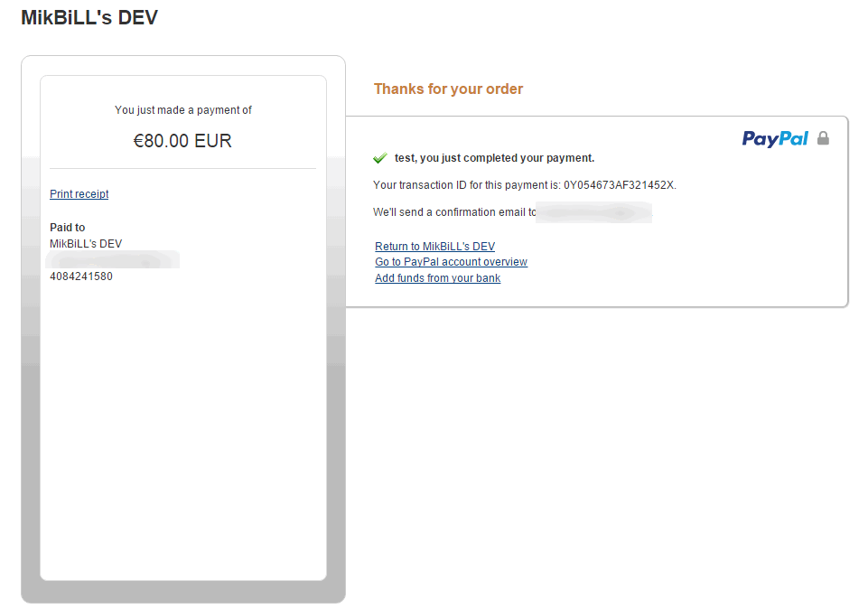Click 'You just made a payment of' text
The width and height of the screenshot is (868, 609).
pyautogui.click(x=182, y=110)
